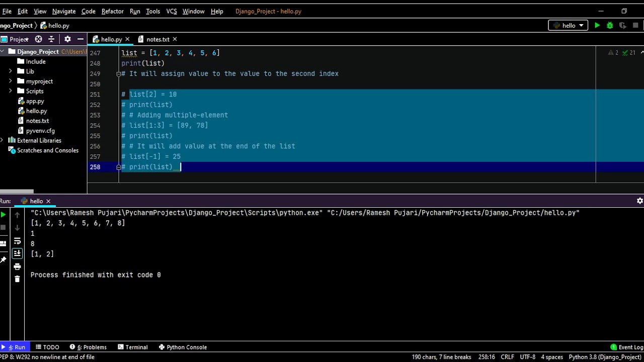
Task: Select hello.py in project tree
Action: (36, 111)
